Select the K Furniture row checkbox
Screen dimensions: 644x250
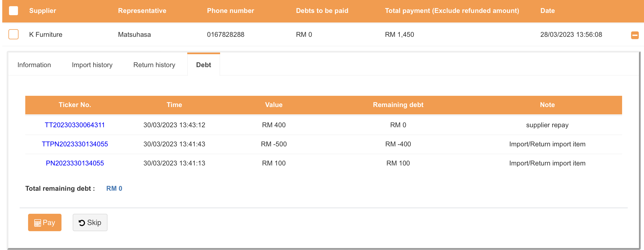(13, 34)
